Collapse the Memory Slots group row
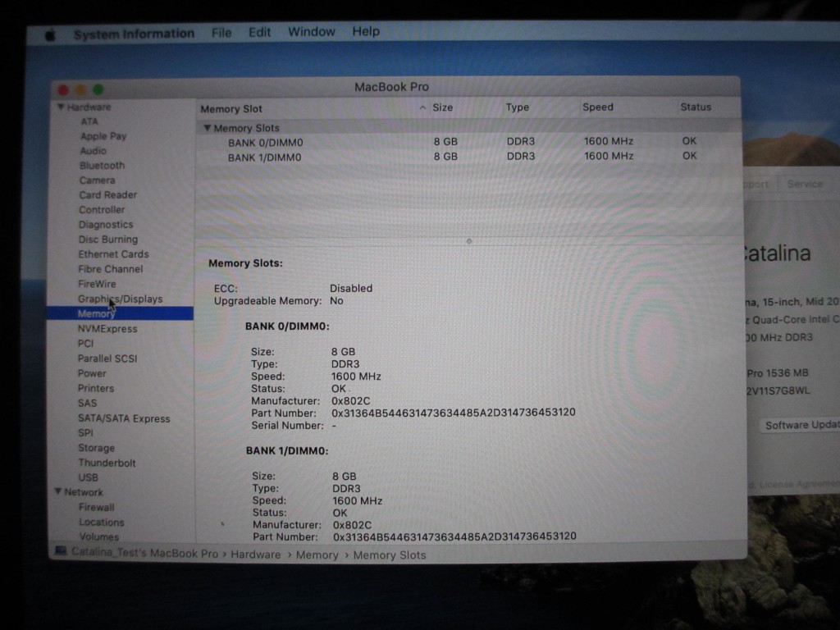 click(207, 128)
